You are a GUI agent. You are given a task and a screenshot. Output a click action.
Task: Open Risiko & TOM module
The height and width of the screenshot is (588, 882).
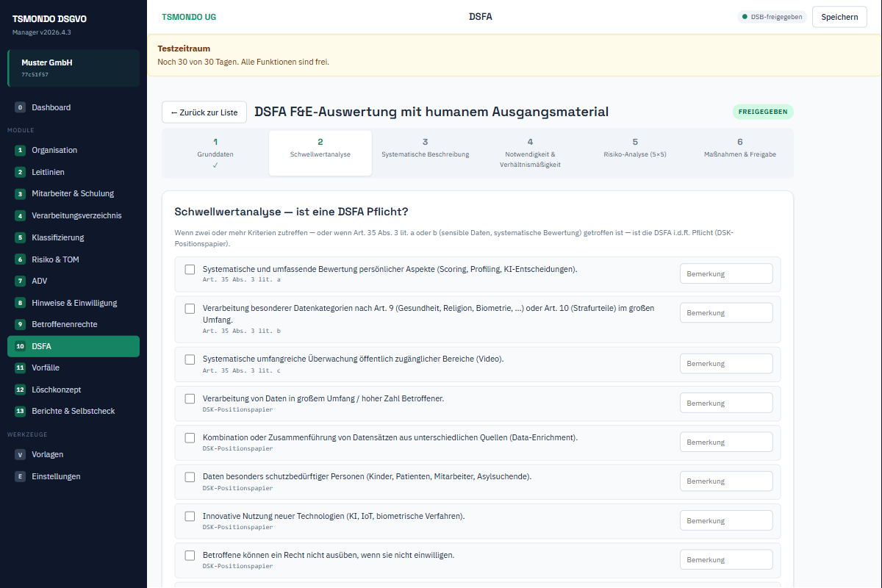[73, 259]
